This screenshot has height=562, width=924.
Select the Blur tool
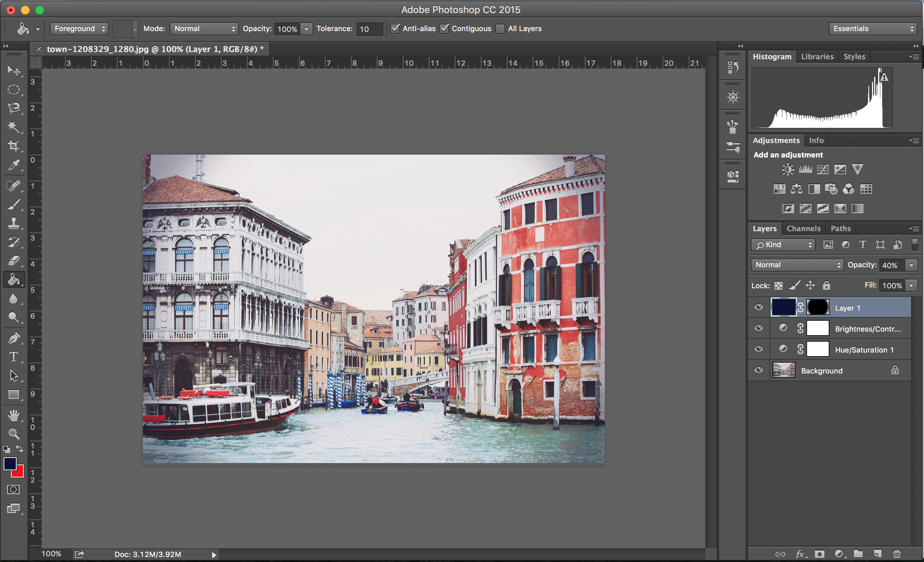pos(14,299)
